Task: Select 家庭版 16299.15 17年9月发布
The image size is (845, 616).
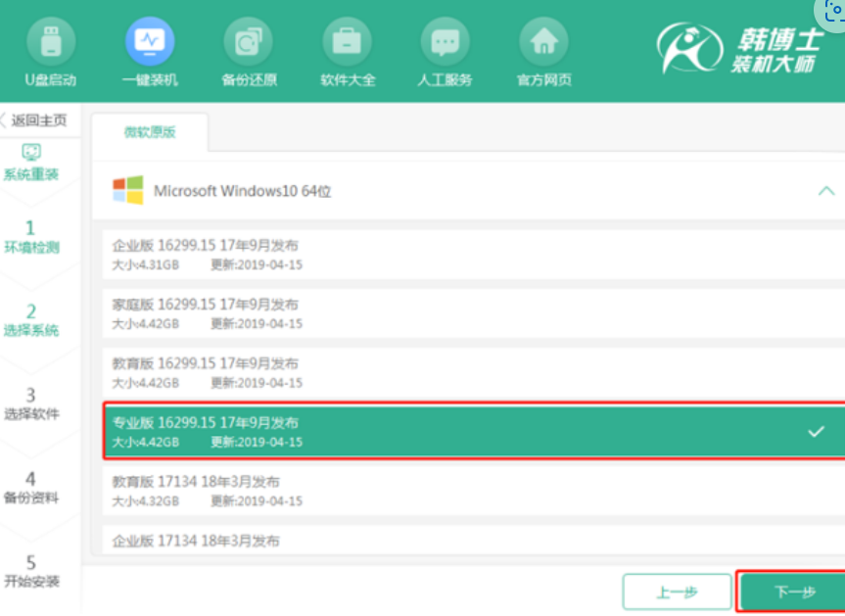Action: pos(474,313)
